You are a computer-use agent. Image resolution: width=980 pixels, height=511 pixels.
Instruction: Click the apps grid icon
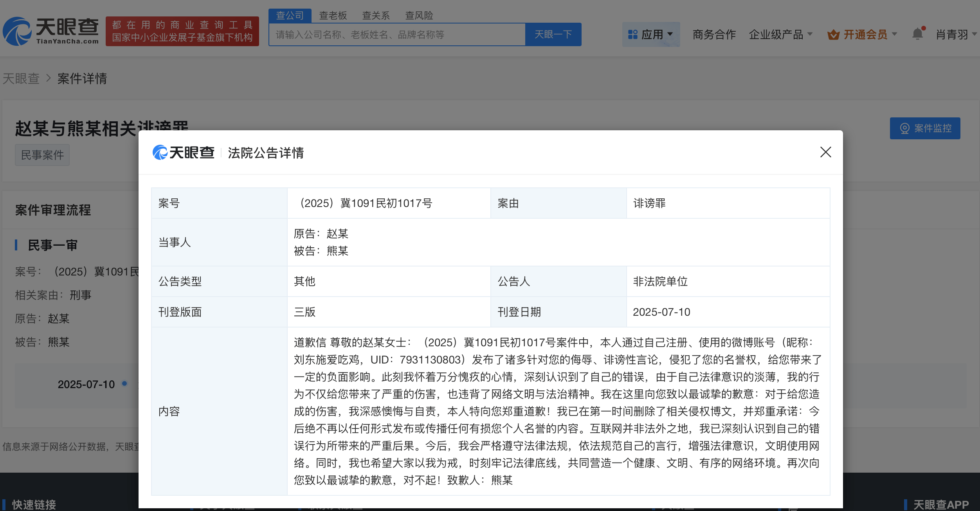click(632, 34)
